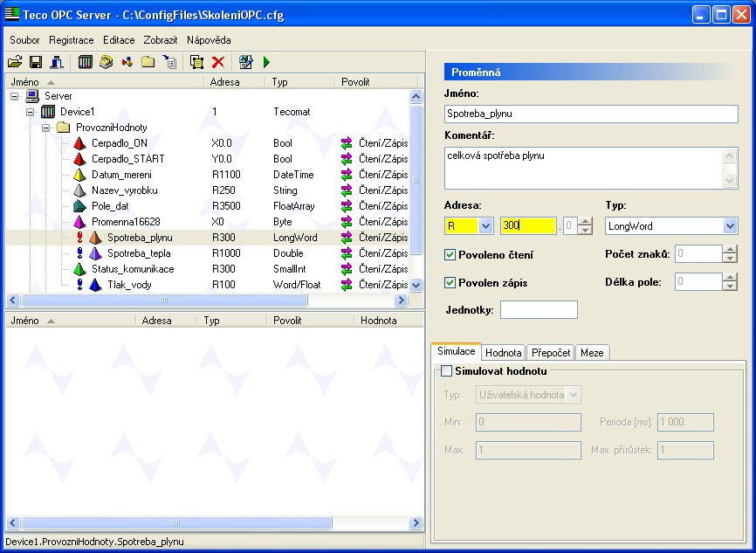Select the Spotreba_tepla row in tree
This screenshot has height=553, width=756.
coord(207,253)
